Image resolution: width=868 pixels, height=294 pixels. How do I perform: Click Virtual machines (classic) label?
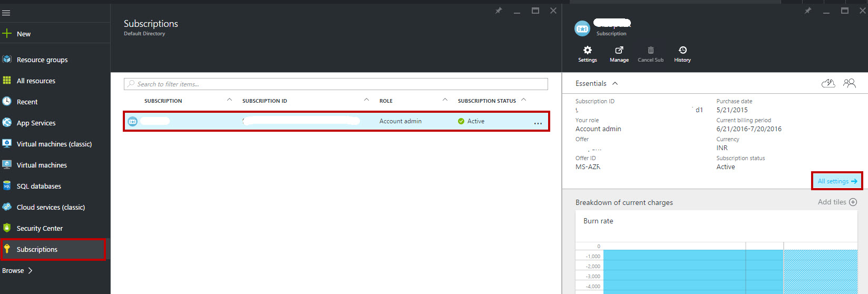click(x=54, y=144)
